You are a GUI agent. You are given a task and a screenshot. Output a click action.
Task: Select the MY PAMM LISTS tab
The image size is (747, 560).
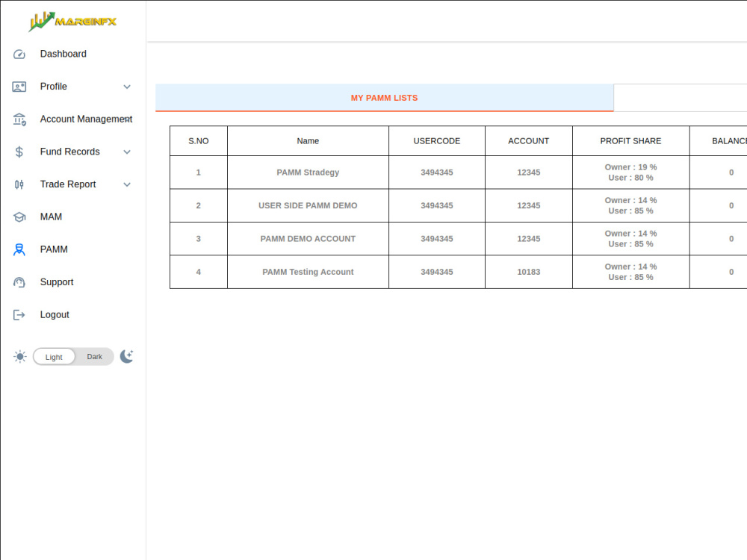pos(385,98)
